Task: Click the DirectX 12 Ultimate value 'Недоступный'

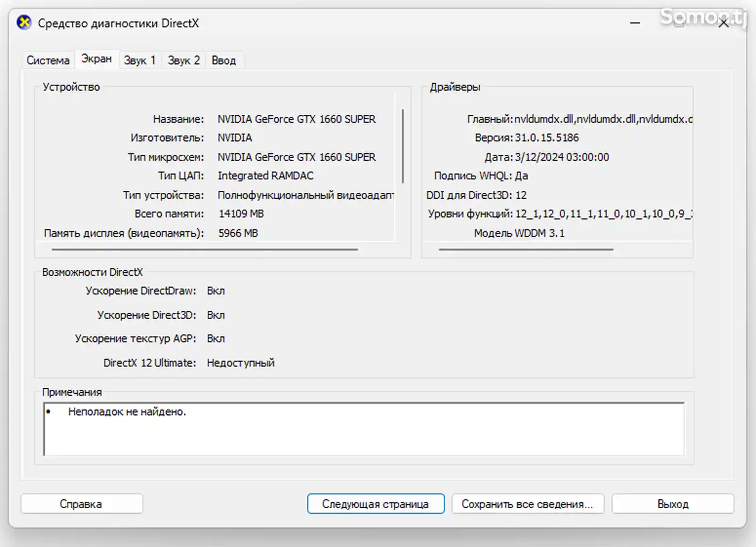Action: coord(241,363)
